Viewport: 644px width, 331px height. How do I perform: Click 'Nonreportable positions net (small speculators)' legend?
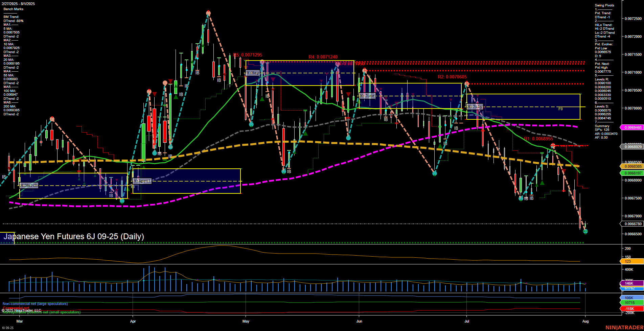pyautogui.click(x=42, y=312)
